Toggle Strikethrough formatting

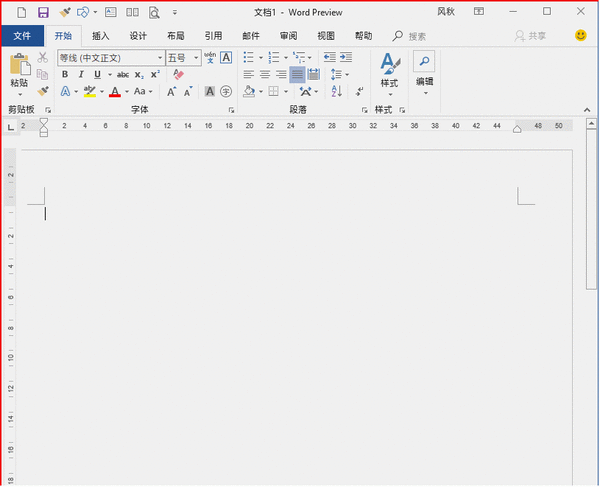[122, 75]
